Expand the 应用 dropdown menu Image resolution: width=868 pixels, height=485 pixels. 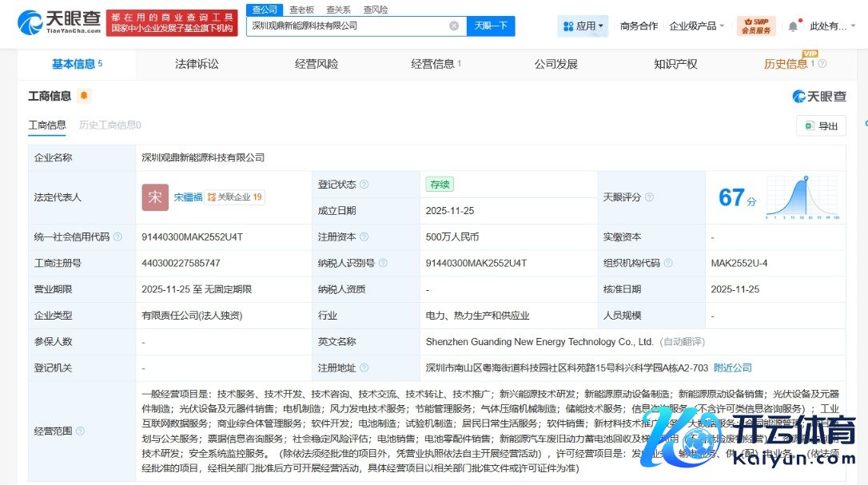click(x=583, y=26)
